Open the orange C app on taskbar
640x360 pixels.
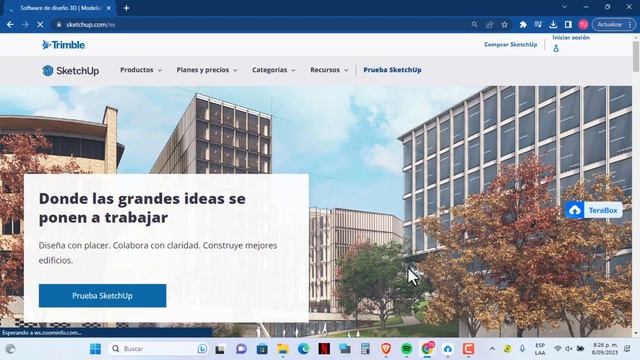(x=469, y=349)
